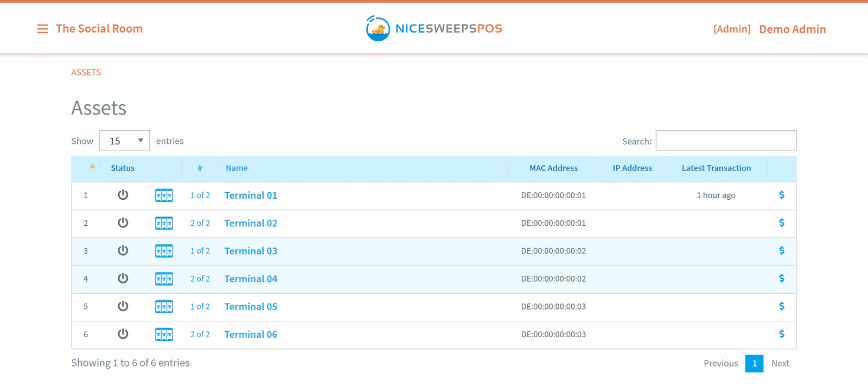Click 'Showing 1 to 6 of 6 entries' text

130,363
